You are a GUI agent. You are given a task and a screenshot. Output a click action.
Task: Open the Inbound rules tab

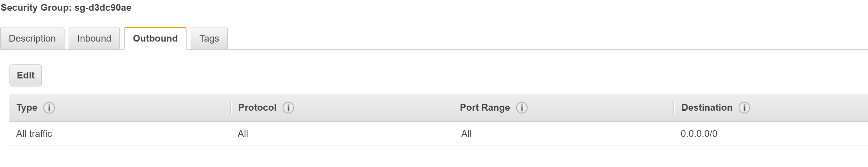point(94,39)
